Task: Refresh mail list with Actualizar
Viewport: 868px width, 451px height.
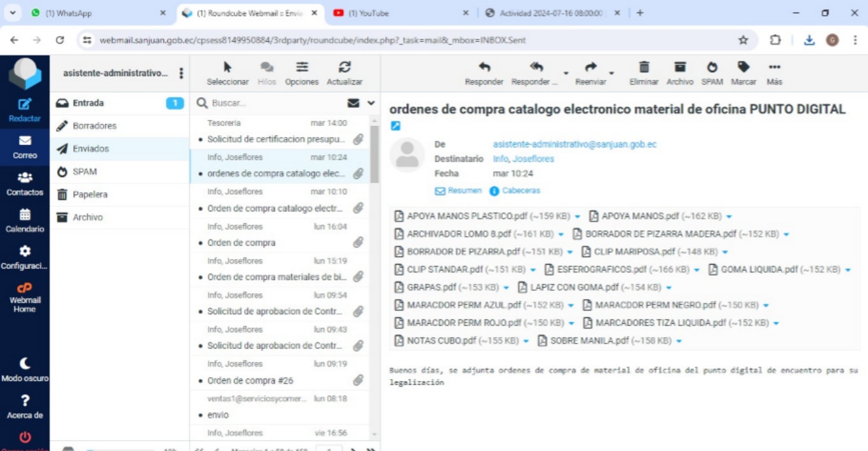Action: 344,67
